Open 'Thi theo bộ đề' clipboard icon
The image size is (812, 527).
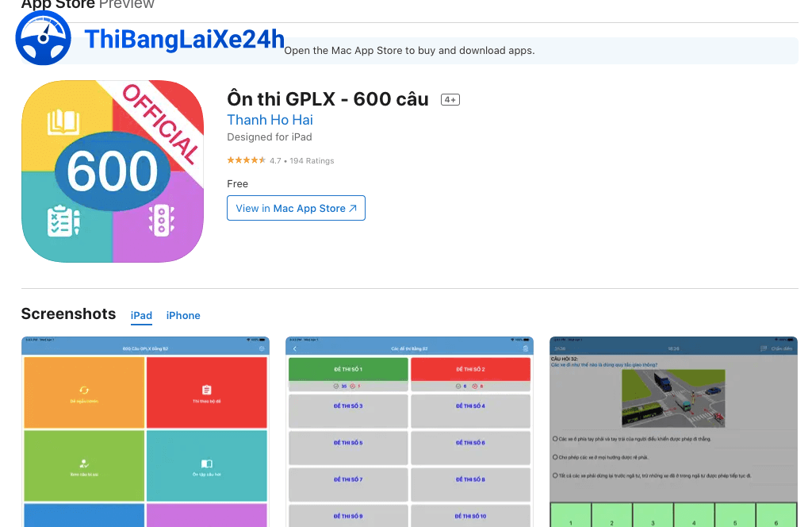pos(207,390)
